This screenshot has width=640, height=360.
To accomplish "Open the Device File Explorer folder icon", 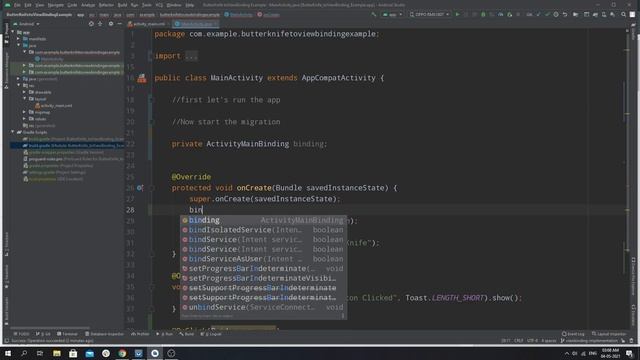I will 576,14.
